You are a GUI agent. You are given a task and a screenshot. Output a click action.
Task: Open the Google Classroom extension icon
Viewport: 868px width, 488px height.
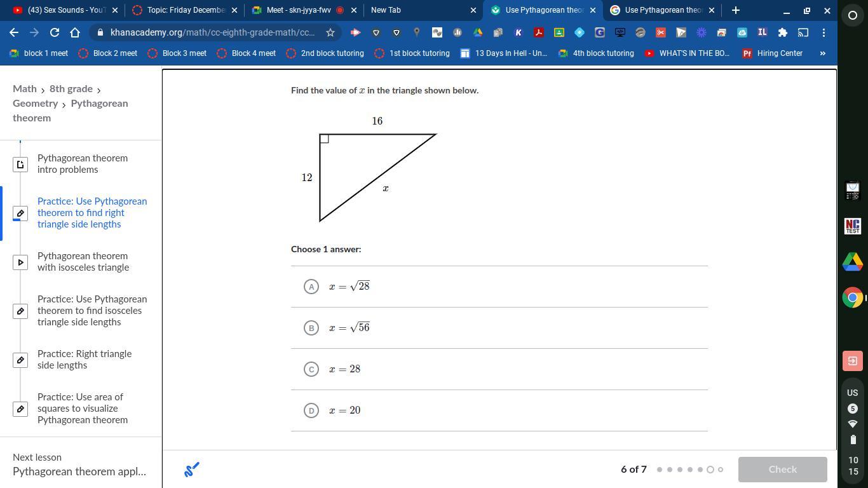[x=559, y=32]
